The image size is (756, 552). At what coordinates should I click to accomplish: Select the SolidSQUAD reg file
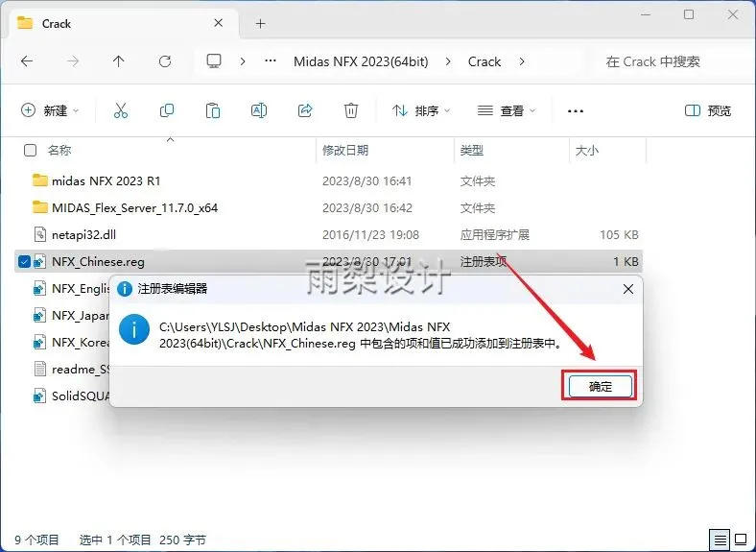pos(81,396)
